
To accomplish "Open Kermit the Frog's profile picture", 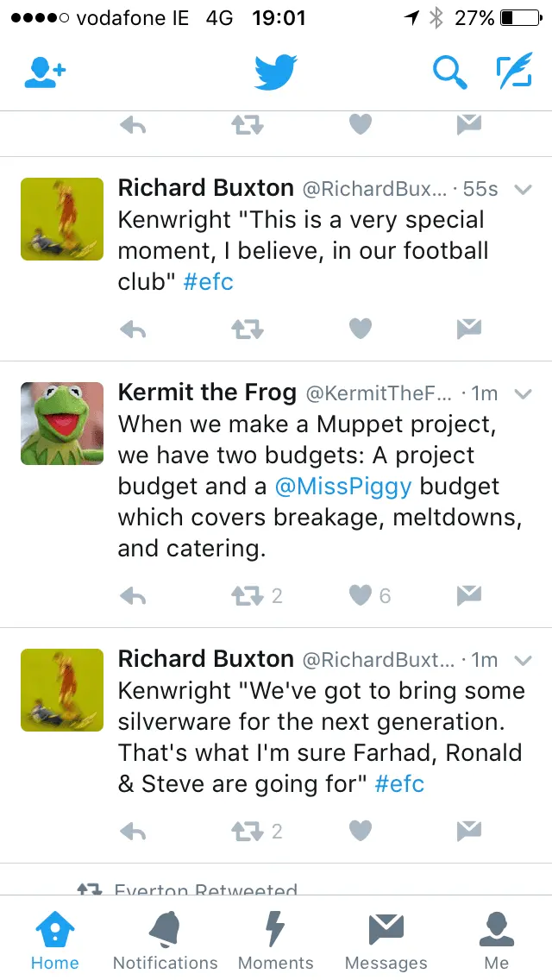I will coord(62,424).
